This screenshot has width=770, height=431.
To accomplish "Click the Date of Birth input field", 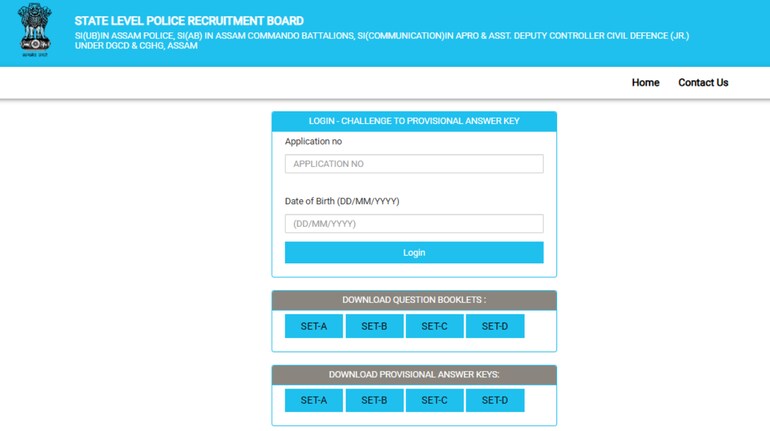I will click(x=414, y=224).
